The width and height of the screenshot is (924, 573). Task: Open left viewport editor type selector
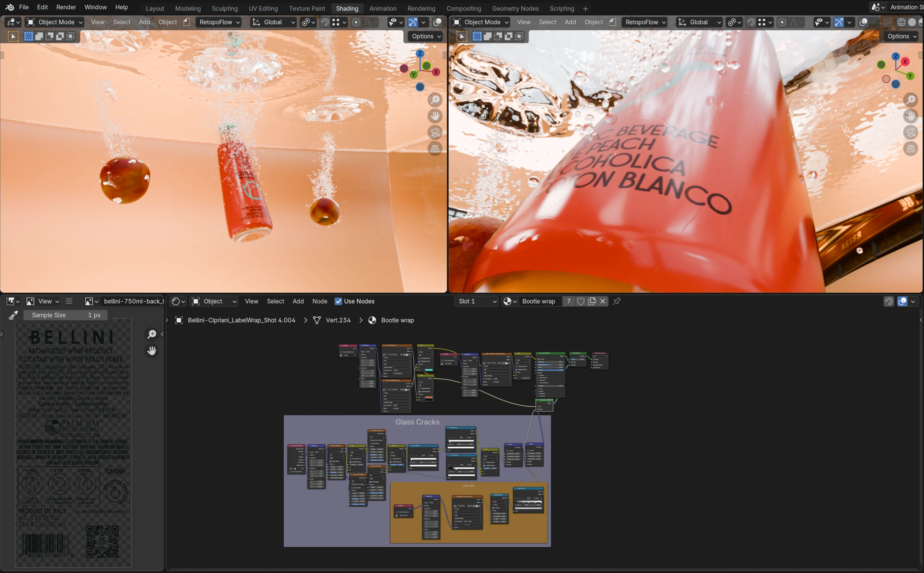13,22
